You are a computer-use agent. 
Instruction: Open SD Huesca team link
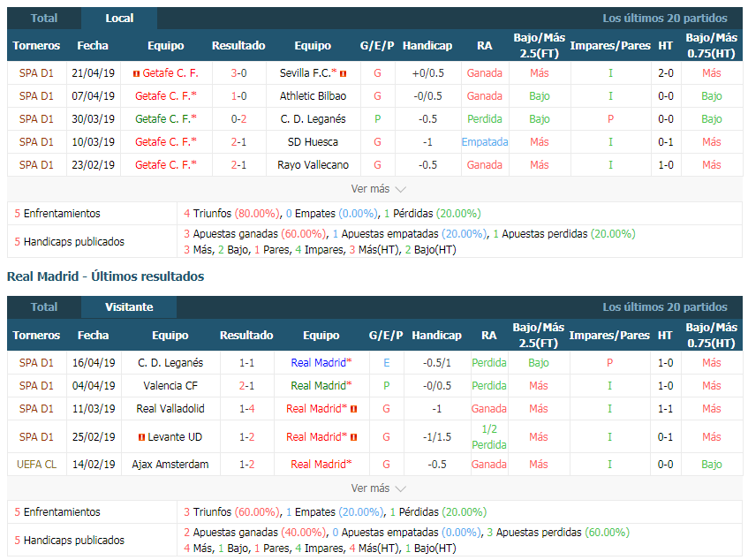pos(313,141)
